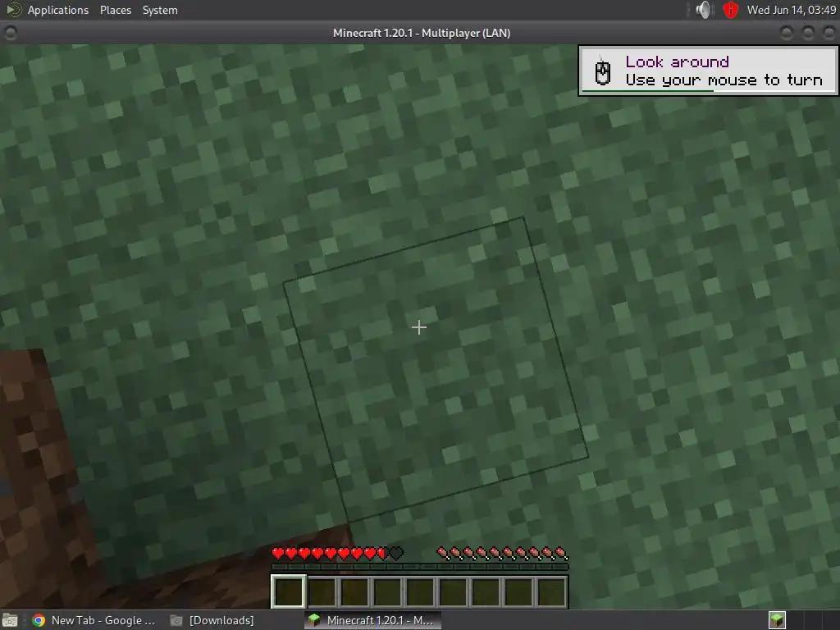840x630 pixels.
Task: Select the first hotbar slot
Action: [288, 591]
